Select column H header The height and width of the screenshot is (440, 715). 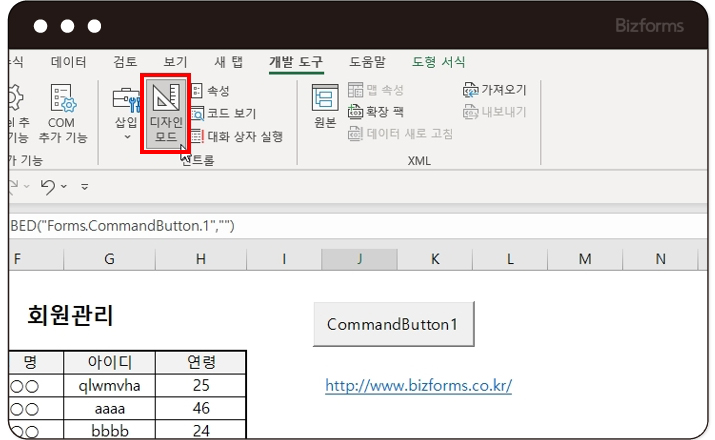(201, 259)
